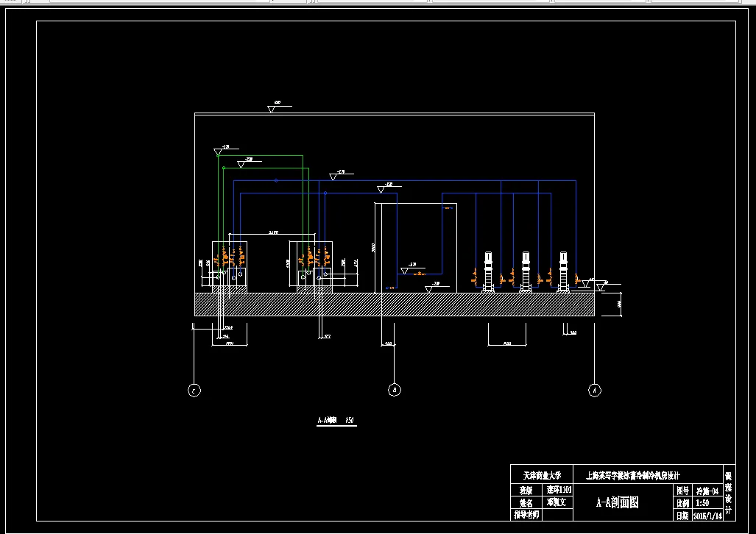Select the large "A-A剖面图" title block text
This screenshot has width=756, height=534.
click(618, 502)
